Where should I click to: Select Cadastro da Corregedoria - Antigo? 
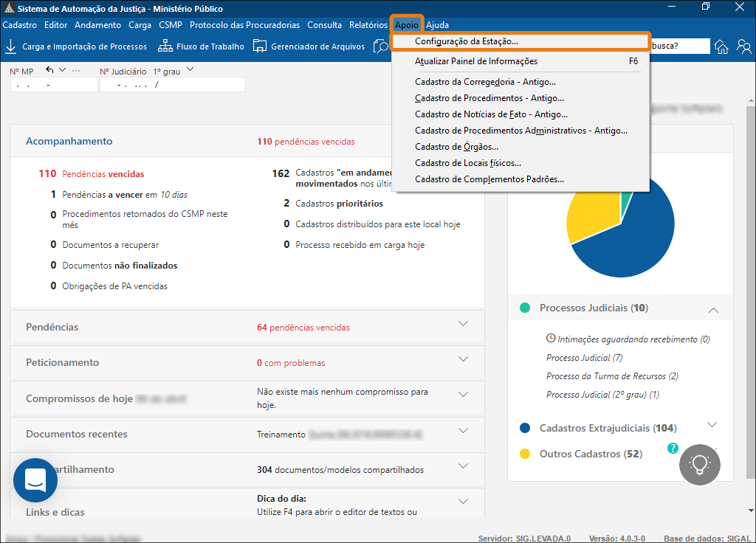point(520,82)
